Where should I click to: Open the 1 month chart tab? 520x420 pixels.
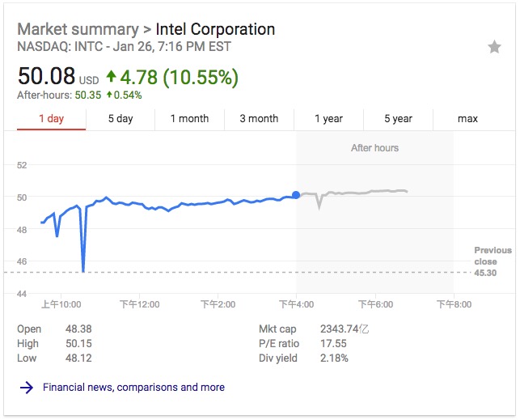coord(189,119)
